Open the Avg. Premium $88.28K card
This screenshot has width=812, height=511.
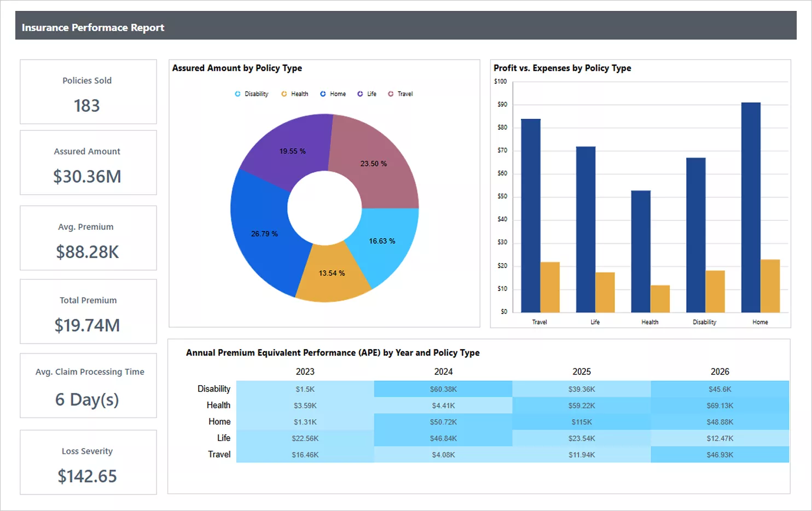pyautogui.click(x=88, y=238)
